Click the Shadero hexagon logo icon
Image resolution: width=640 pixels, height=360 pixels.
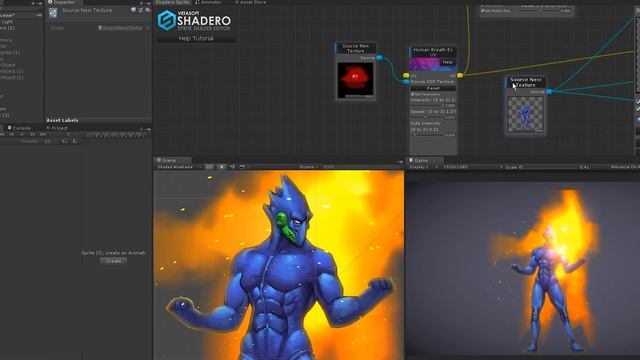point(167,20)
